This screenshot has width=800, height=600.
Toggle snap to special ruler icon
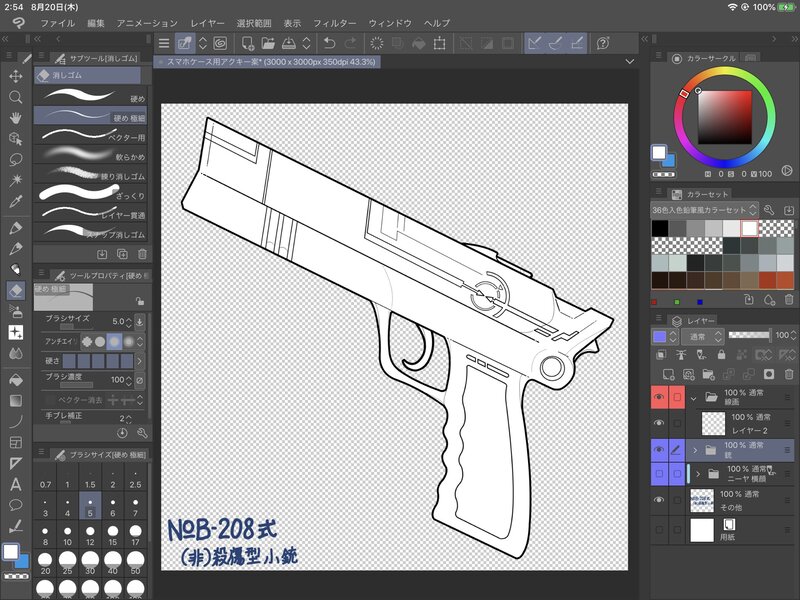point(556,43)
